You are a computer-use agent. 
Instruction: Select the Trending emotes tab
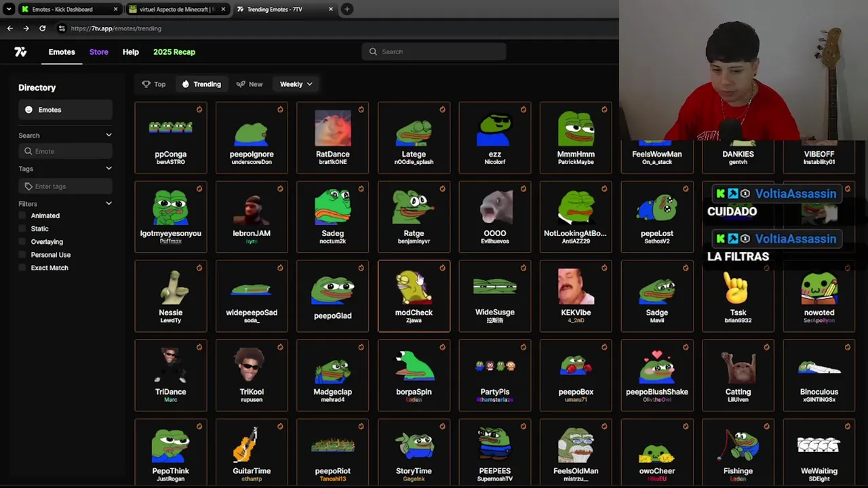tap(201, 84)
